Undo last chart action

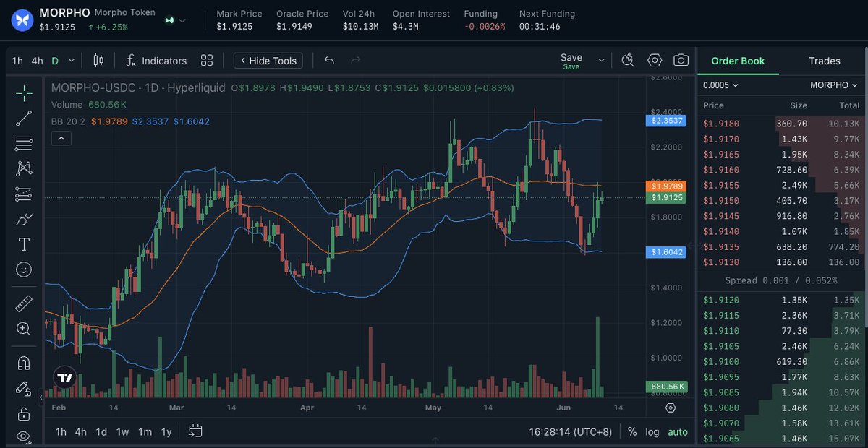pos(329,61)
